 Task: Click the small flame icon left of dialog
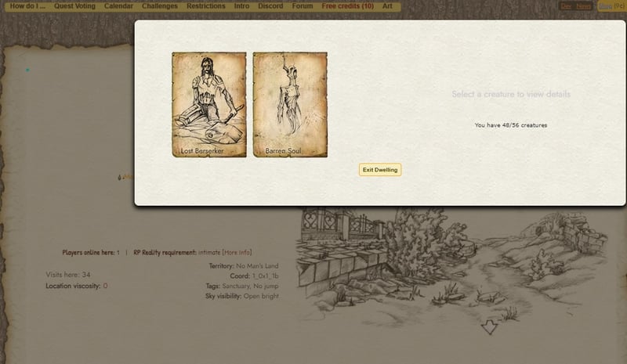[x=119, y=177]
